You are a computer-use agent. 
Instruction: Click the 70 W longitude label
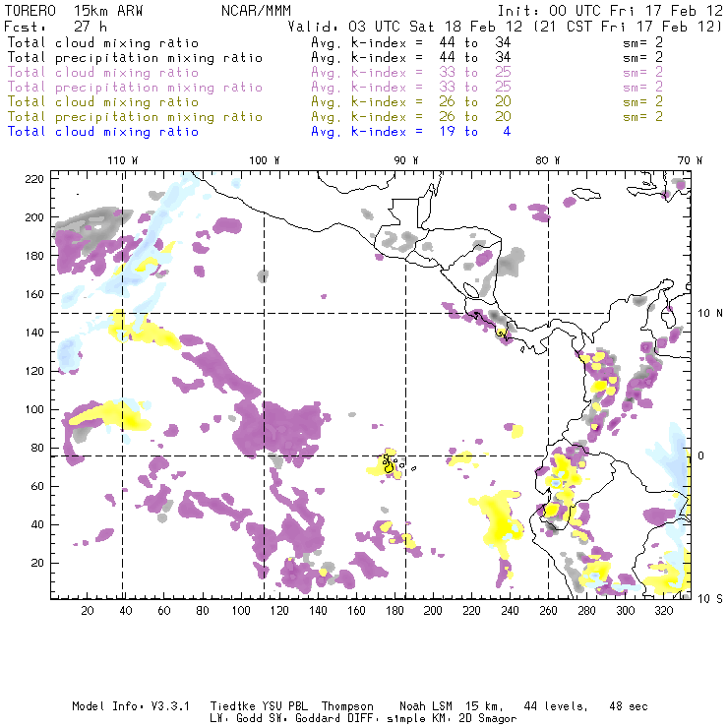(x=690, y=159)
